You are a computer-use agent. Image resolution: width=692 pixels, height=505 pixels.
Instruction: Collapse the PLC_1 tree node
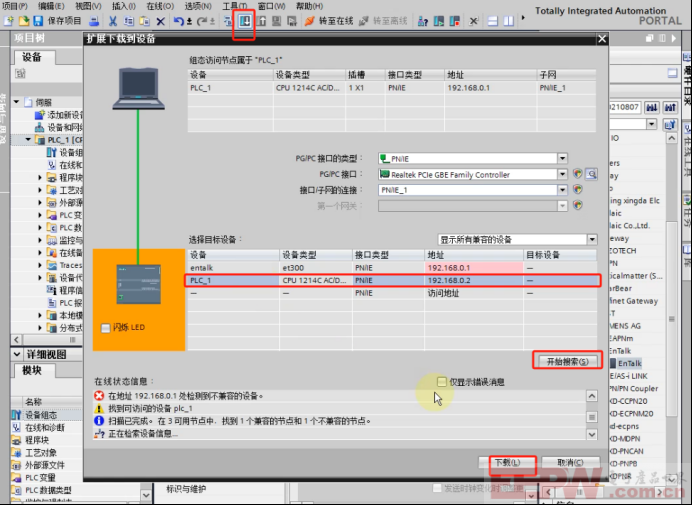[29, 140]
